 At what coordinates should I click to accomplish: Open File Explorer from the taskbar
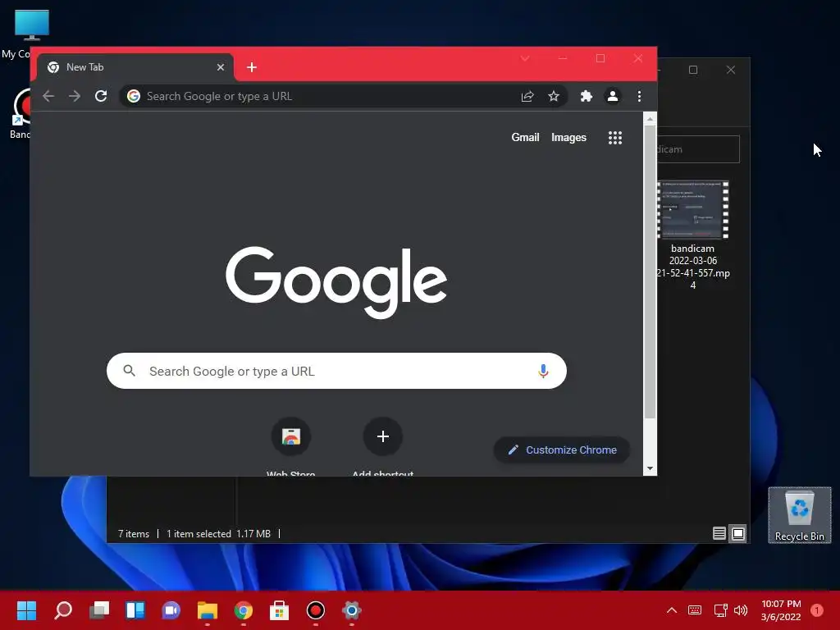tap(208, 610)
